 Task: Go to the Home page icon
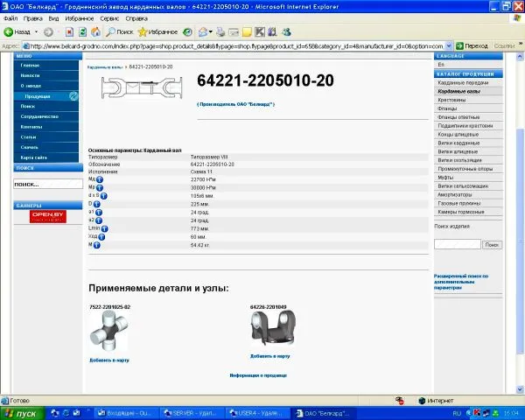(x=95, y=32)
